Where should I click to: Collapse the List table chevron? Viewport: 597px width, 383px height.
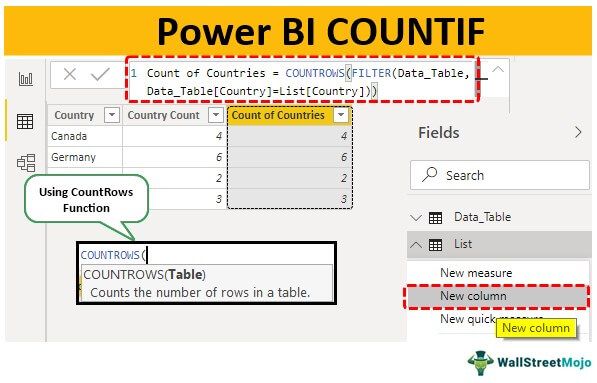click(x=416, y=244)
